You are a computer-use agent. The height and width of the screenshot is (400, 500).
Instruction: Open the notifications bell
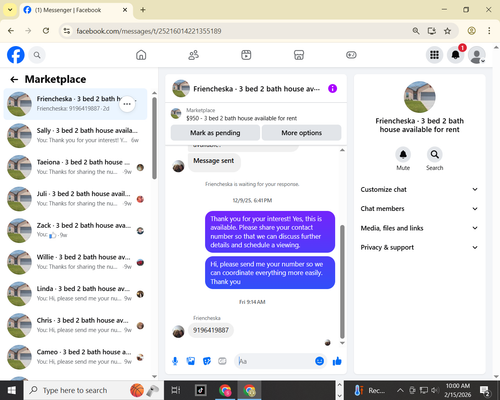(456, 55)
